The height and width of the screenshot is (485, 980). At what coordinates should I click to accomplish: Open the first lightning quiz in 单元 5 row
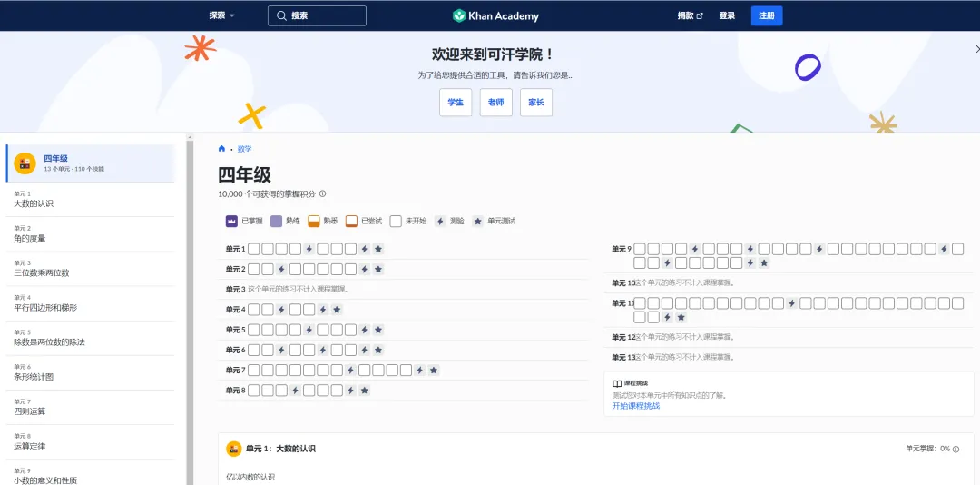click(x=309, y=330)
